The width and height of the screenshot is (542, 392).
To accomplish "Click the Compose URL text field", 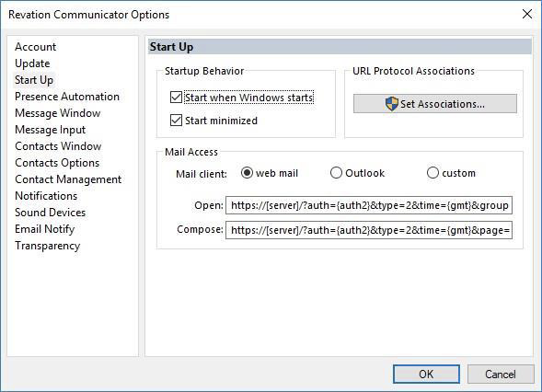I will [x=369, y=230].
